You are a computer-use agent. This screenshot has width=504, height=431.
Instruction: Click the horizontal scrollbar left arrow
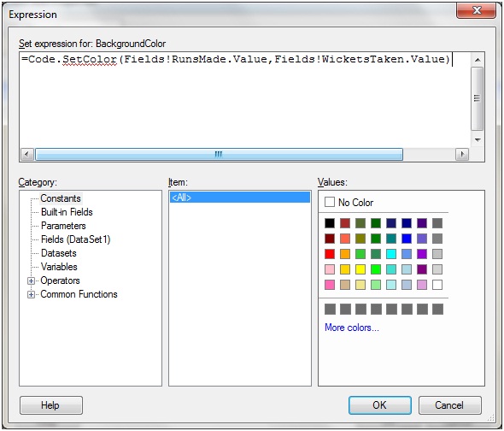[x=27, y=154]
